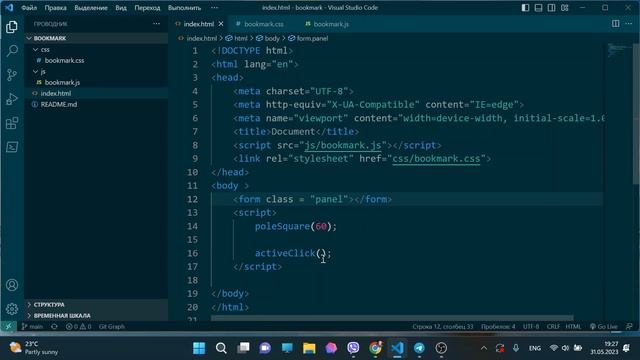The width and height of the screenshot is (640, 360).
Task: Close the index.html tab
Action: tap(221, 24)
